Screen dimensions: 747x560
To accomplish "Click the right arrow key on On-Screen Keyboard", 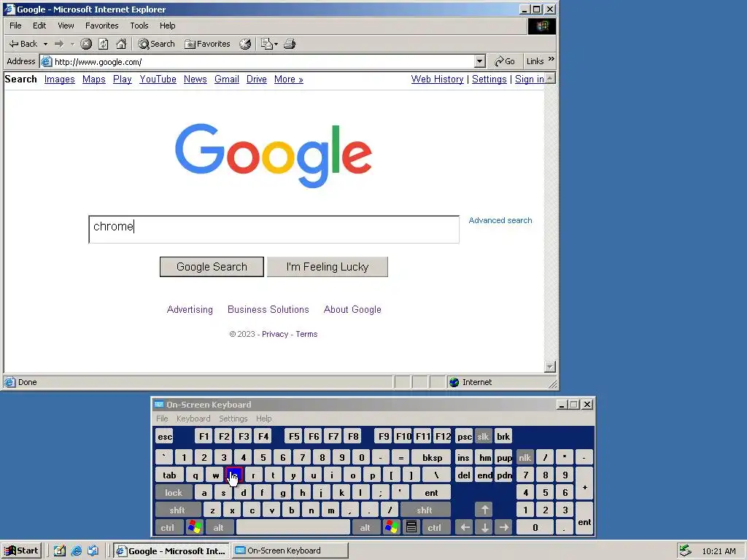I will coord(503,527).
